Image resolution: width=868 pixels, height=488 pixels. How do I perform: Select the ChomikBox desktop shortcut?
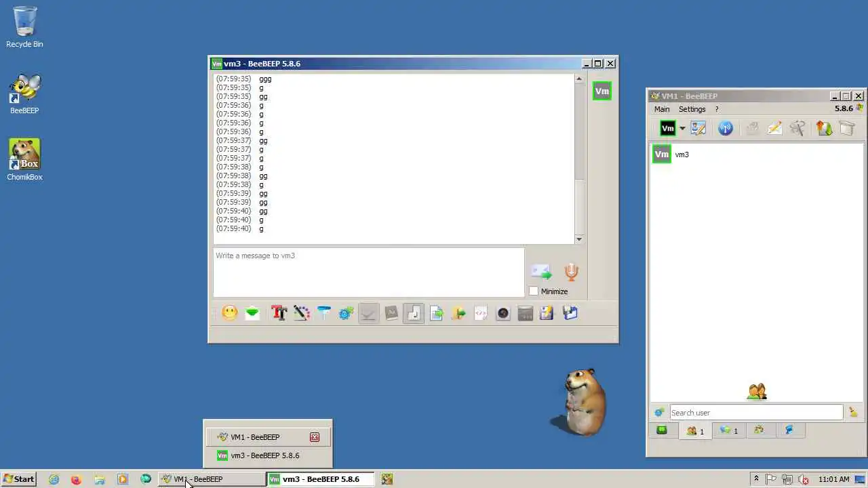click(24, 160)
